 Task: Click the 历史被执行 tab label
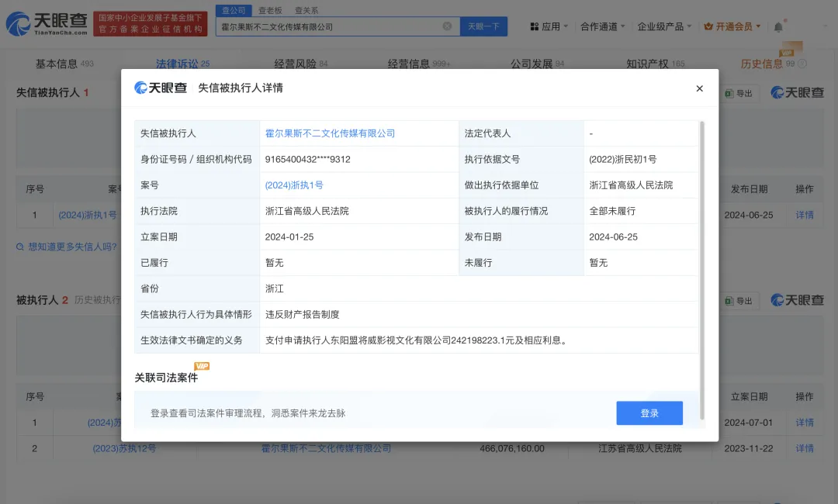click(98, 300)
